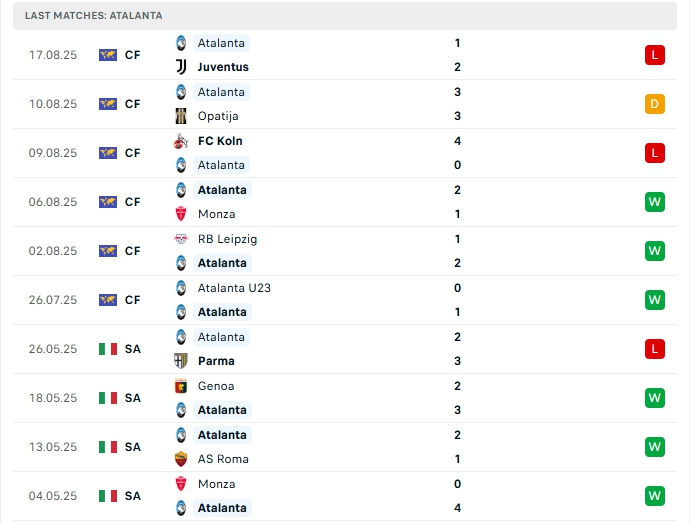The height and width of the screenshot is (524, 690).
Task: Click the Genoa club crest
Action: pos(181,386)
